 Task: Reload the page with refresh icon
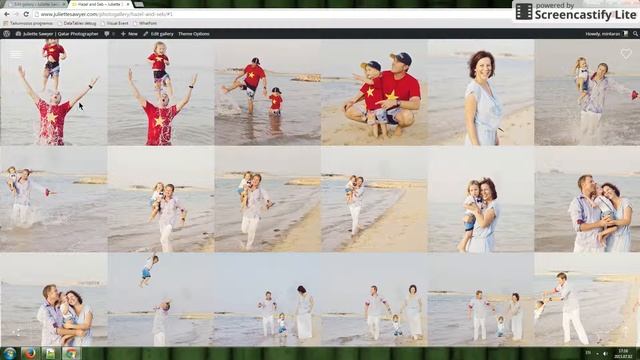(26, 14)
